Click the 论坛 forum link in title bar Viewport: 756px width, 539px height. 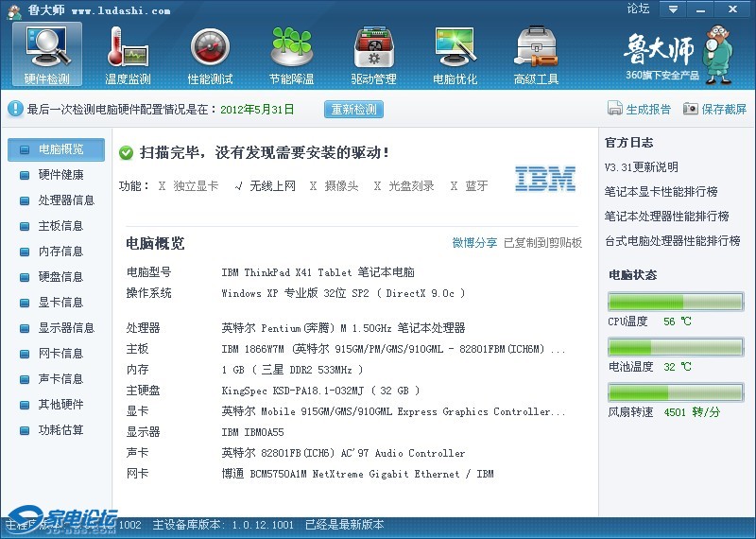click(638, 9)
